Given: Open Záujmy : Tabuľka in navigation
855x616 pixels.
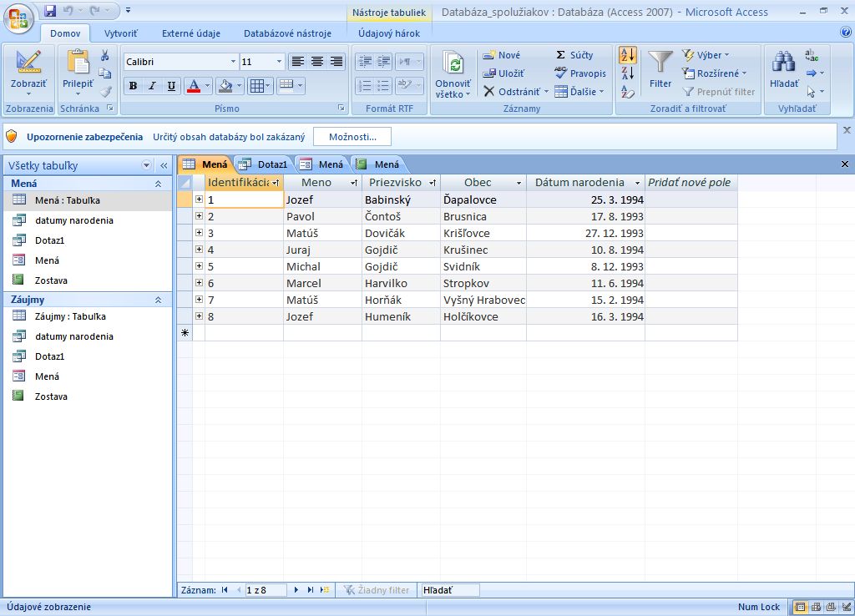Looking at the screenshot, I should 87,316.
